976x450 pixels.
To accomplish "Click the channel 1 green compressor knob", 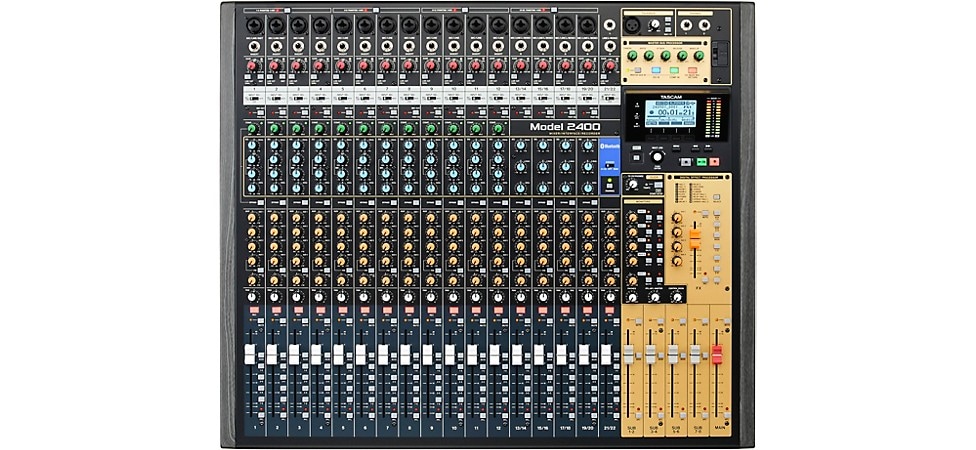I will pyautogui.click(x=251, y=129).
